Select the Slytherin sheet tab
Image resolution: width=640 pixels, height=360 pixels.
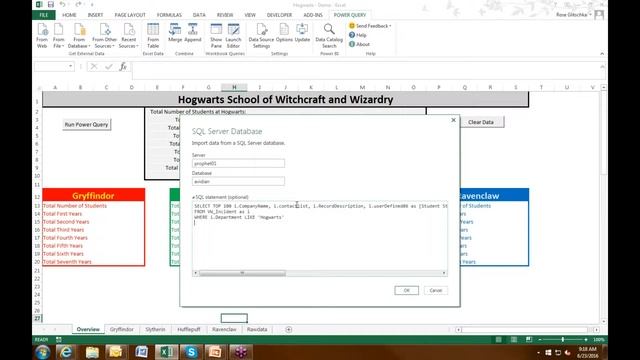[x=156, y=329]
